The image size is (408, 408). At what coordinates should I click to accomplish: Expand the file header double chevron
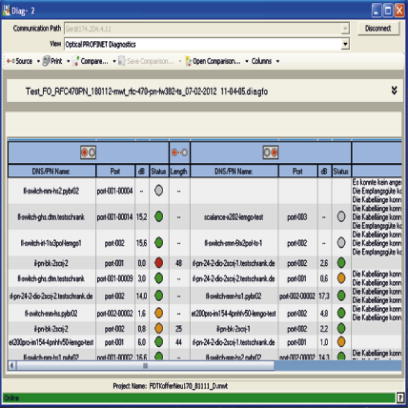pyautogui.click(x=394, y=90)
